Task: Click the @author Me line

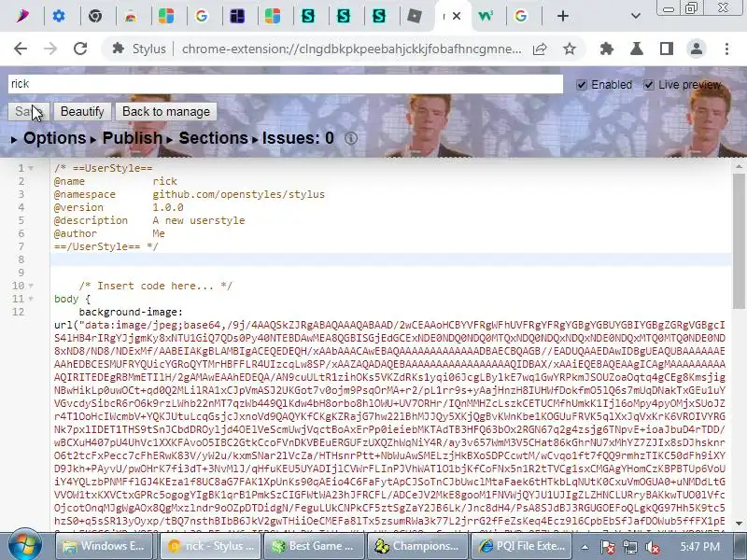Action: (x=109, y=234)
